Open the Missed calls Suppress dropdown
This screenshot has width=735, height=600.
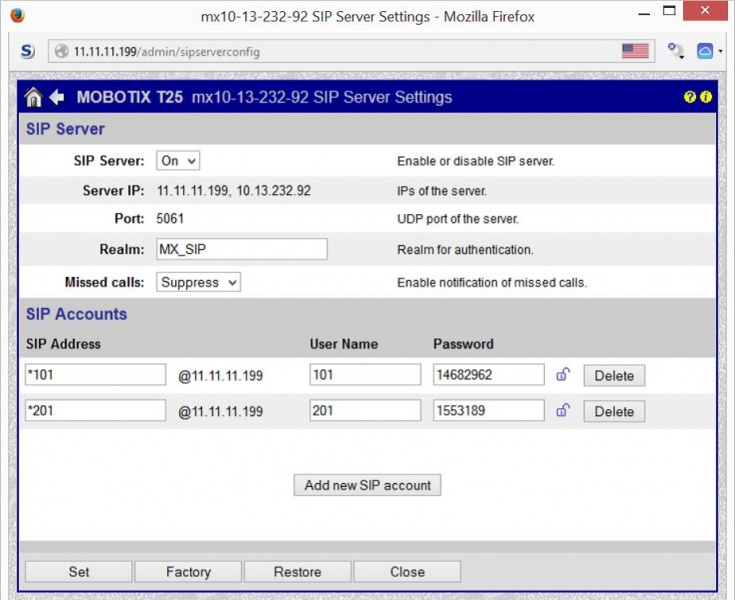point(198,282)
